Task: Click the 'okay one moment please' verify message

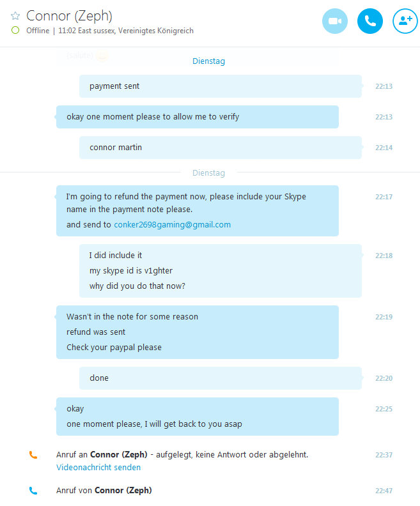Action: 198,117
